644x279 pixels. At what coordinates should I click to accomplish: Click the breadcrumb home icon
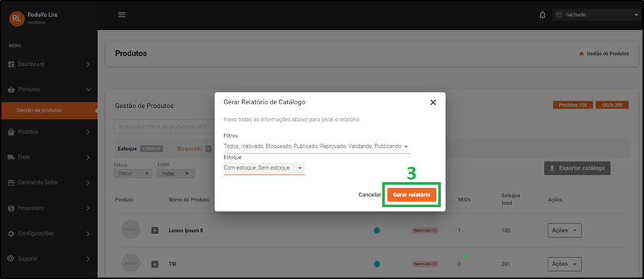point(582,54)
